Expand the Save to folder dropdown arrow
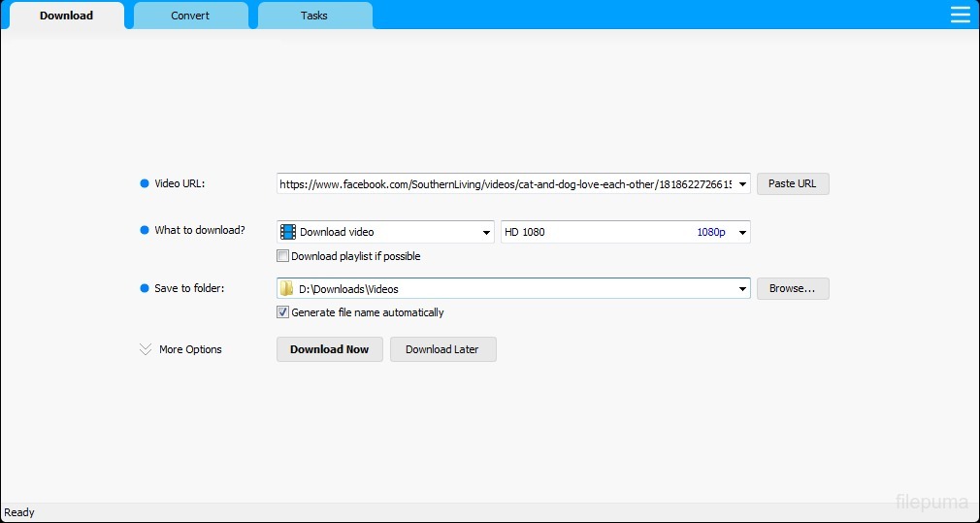Viewport: 980px width, 523px height. point(742,288)
